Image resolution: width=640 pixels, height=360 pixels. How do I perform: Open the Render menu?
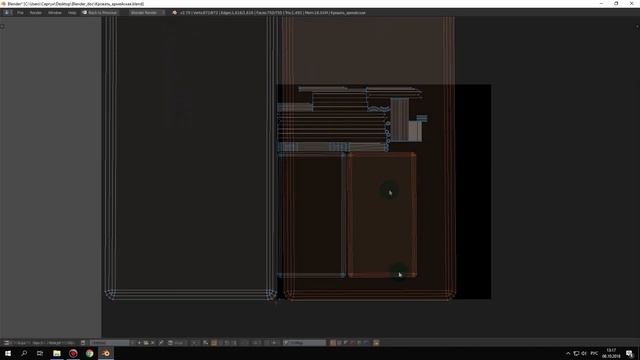pos(36,13)
